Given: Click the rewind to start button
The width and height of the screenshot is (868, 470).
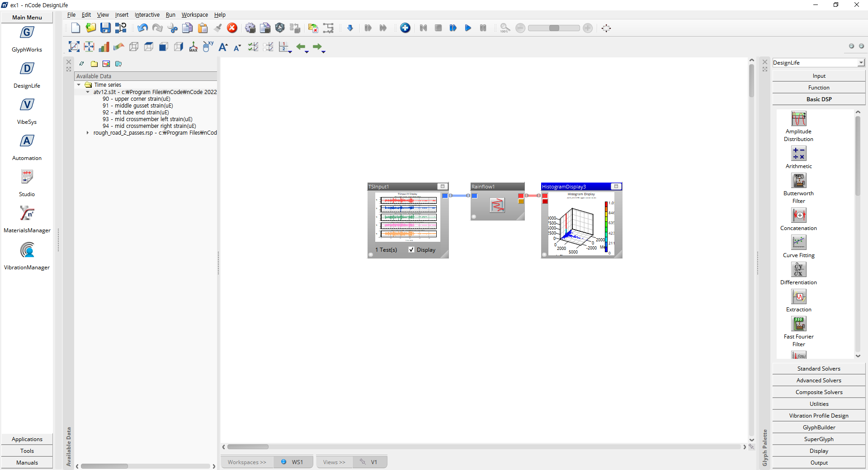Looking at the screenshot, I should tap(423, 28).
